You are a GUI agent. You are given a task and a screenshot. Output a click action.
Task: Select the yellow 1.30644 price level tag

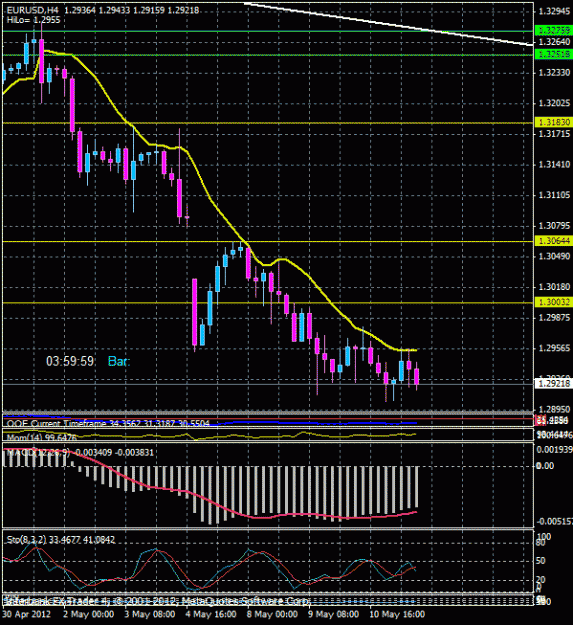tap(554, 241)
